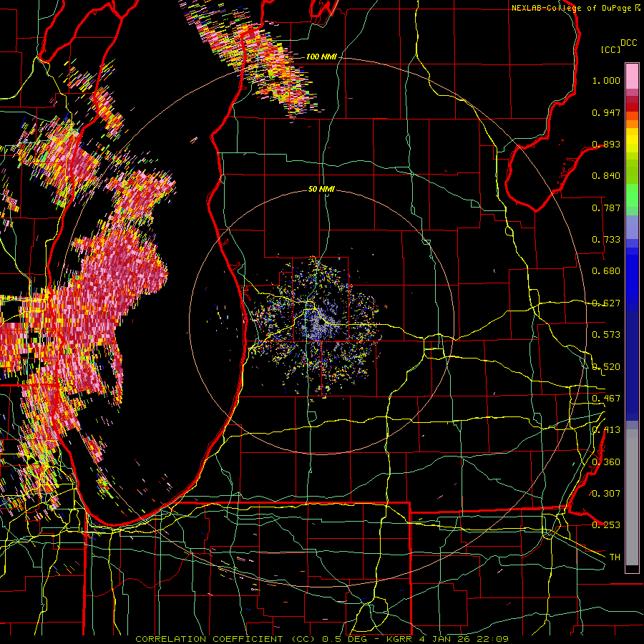The image size is (644, 644).
Task: Click the Correlation Coefficient caption at bottom
Action: pyautogui.click(x=322, y=639)
